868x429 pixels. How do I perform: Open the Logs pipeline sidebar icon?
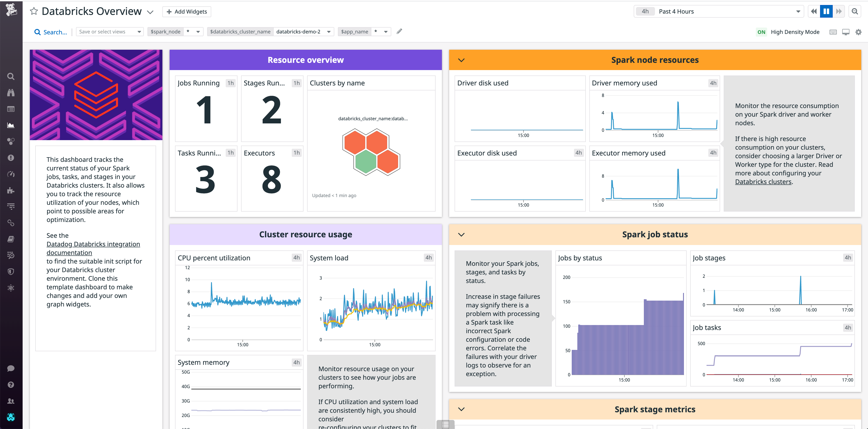[x=11, y=206]
